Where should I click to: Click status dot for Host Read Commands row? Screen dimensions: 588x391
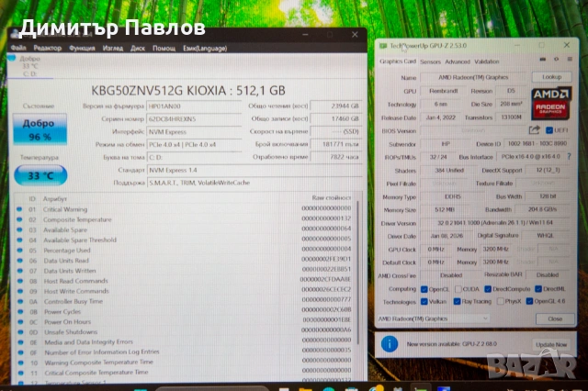pyautogui.click(x=20, y=281)
